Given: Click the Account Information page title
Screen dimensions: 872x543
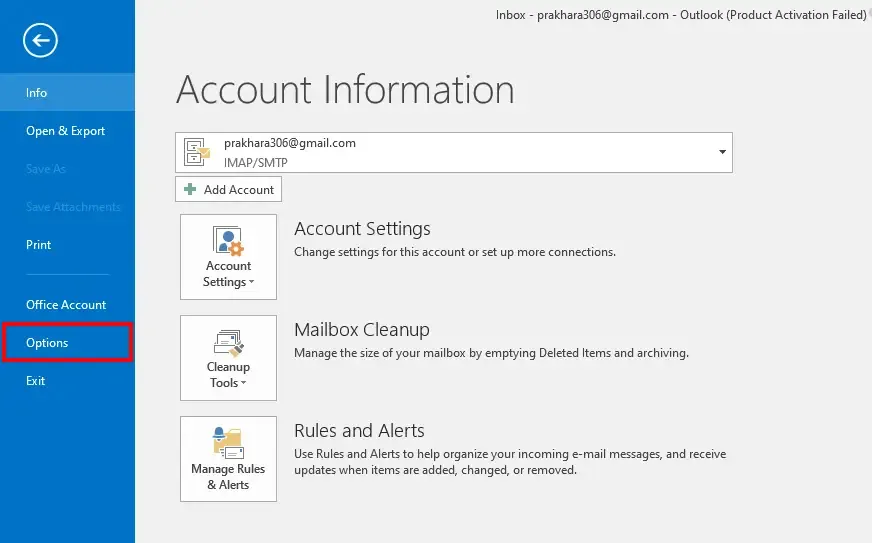Looking at the screenshot, I should coord(345,90).
